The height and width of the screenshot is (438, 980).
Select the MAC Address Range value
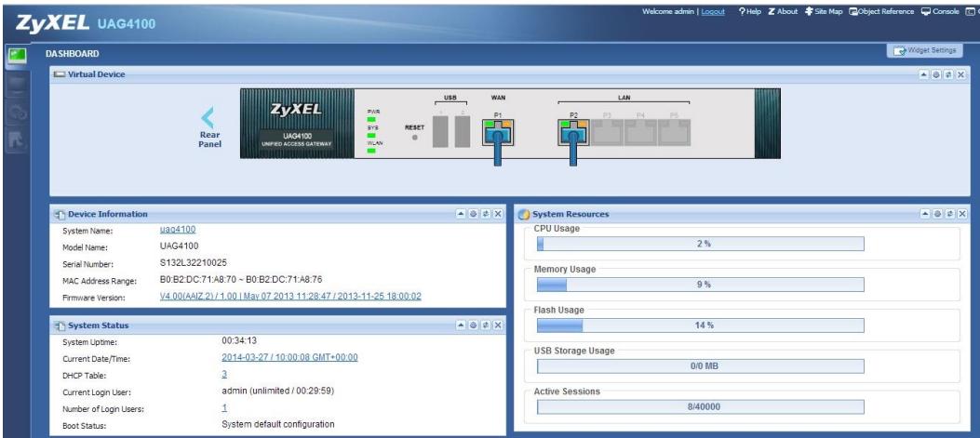[x=241, y=279]
